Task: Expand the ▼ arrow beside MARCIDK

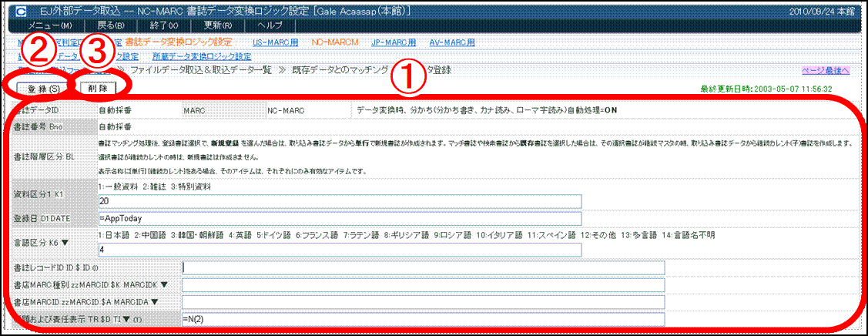Action: pyautogui.click(x=164, y=285)
